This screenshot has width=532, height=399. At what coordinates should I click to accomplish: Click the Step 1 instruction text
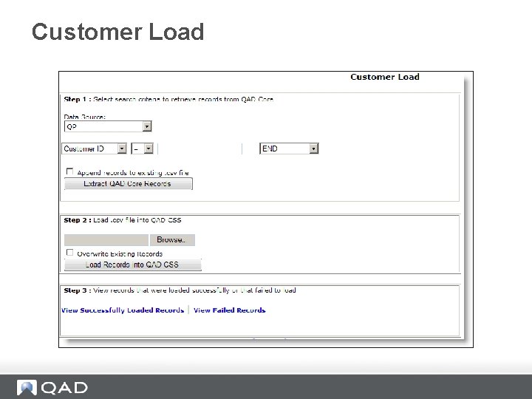pyautogui.click(x=168, y=99)
